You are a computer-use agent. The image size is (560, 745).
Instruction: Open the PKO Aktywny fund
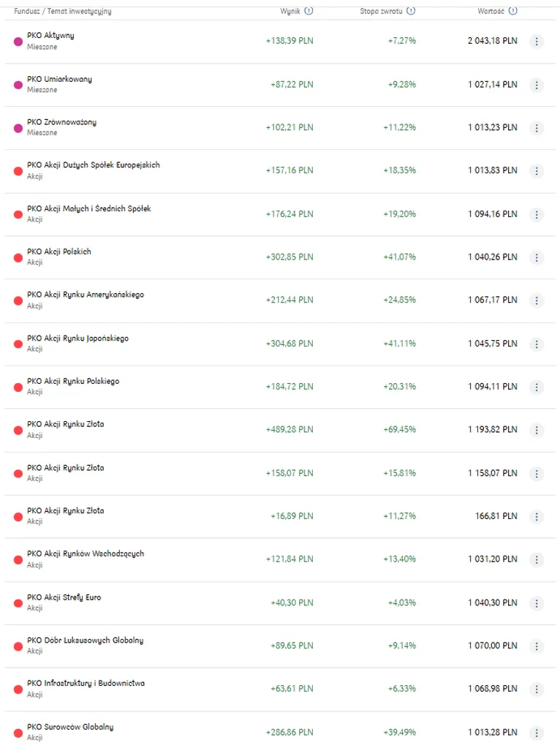(x=50, y=36)
